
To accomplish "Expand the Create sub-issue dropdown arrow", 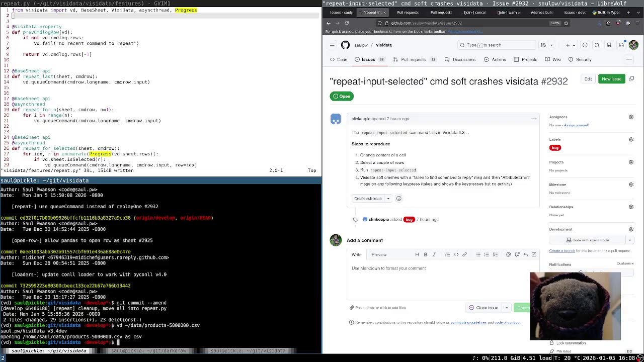I will [388, 199].
